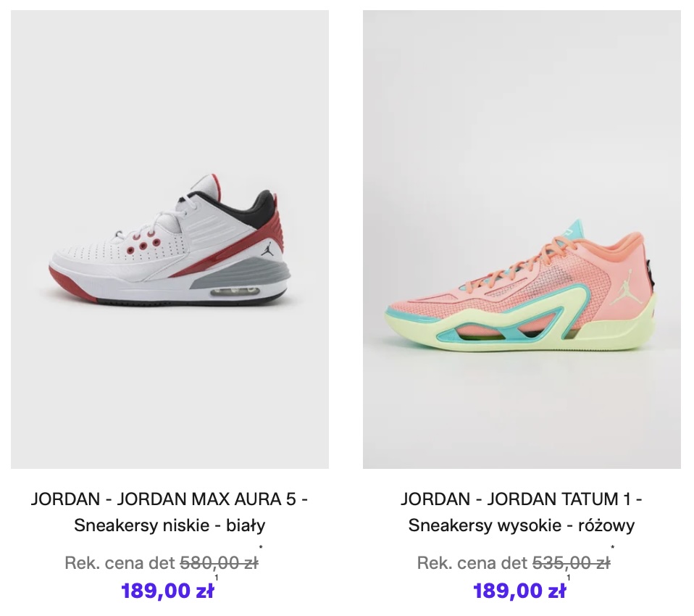Click the 'Rek. cena det' label under Max Aura 5
This screenshot has height=616, width=694.
pyautogui.click(x=120, y=563)
